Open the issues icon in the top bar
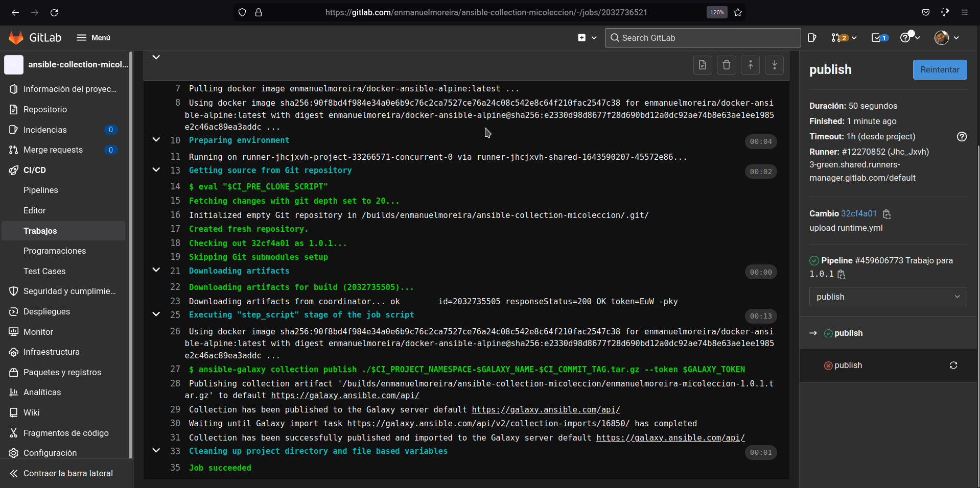980x488 pixels. click(x=812, y=38)
